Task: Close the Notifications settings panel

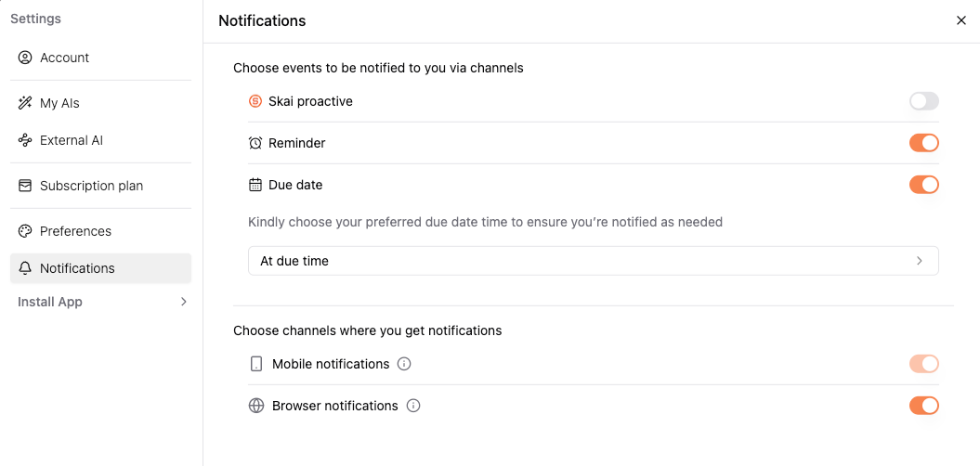Action: click(x=961, y=20)
